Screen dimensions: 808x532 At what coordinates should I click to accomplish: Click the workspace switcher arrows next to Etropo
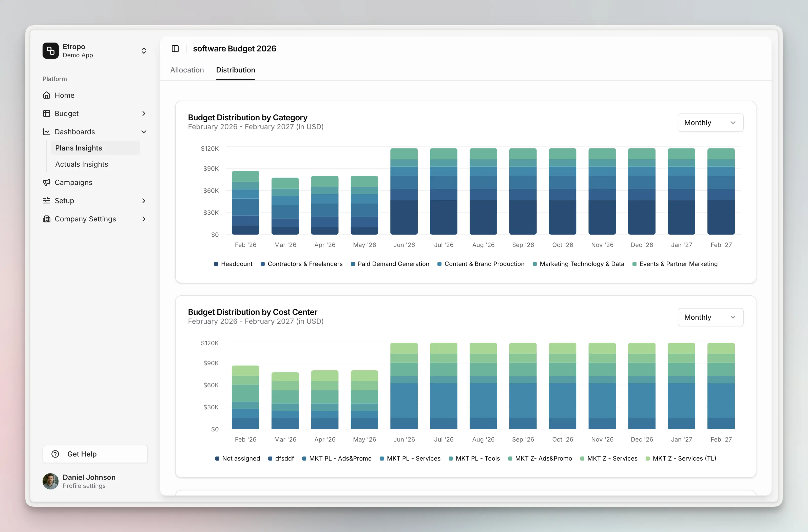[144, 51]
